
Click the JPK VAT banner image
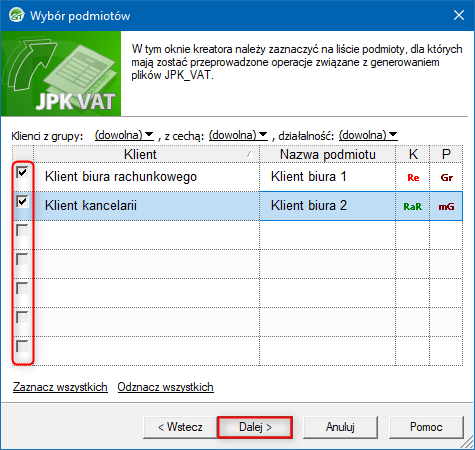pyautogui.click(x=61, y=73)
